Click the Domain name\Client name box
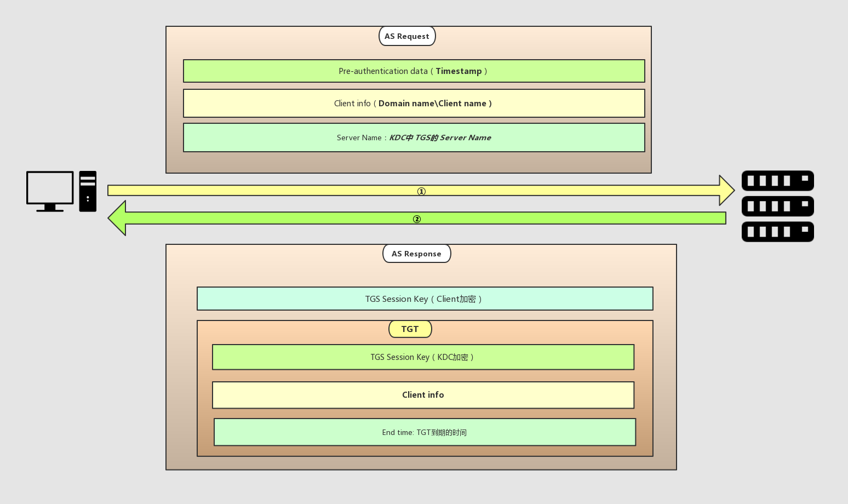 coord(414,104)
